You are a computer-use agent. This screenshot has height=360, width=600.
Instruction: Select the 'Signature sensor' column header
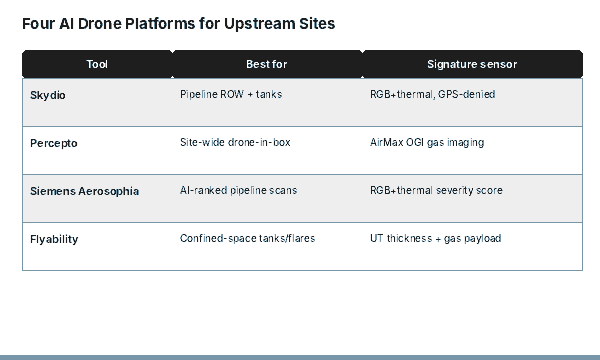472,64
